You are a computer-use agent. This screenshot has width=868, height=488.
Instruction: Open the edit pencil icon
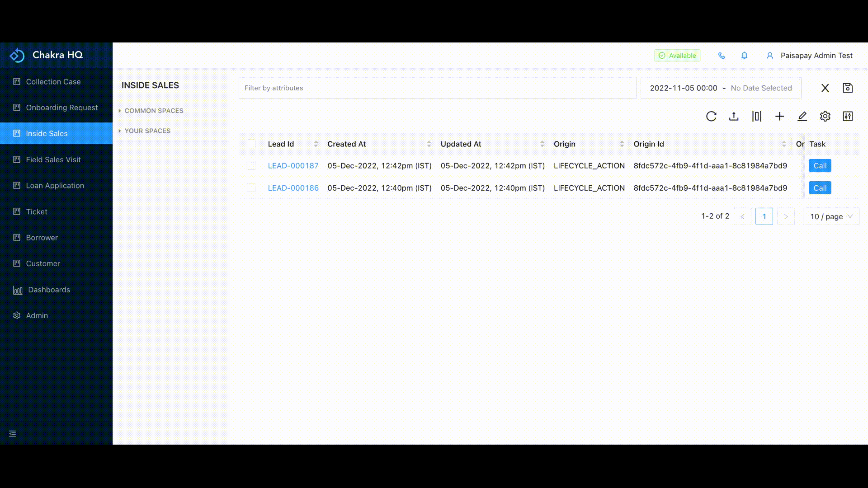click(802, 116)
